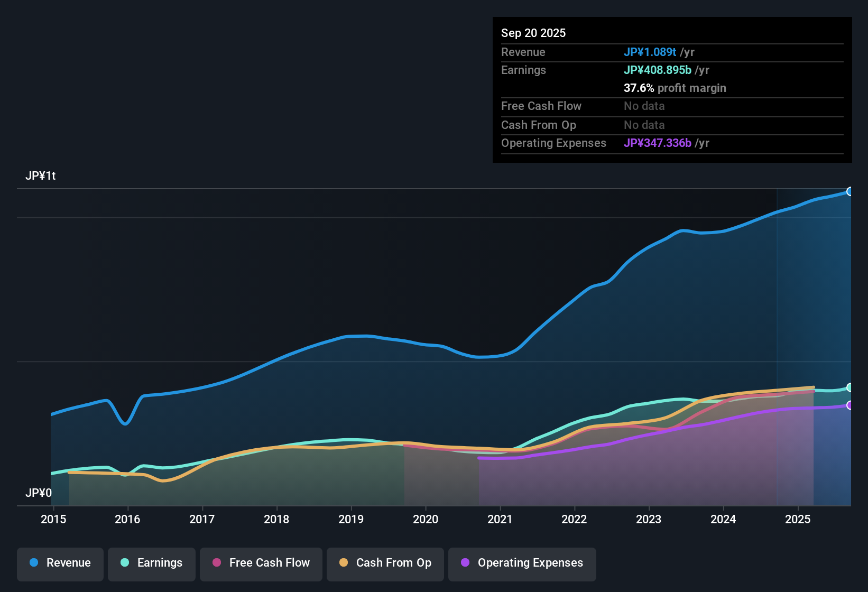This screenshot has height=592, width=868.
Task: Click the purple Operating Expenses shaded area
Action: tap(634, 476)
